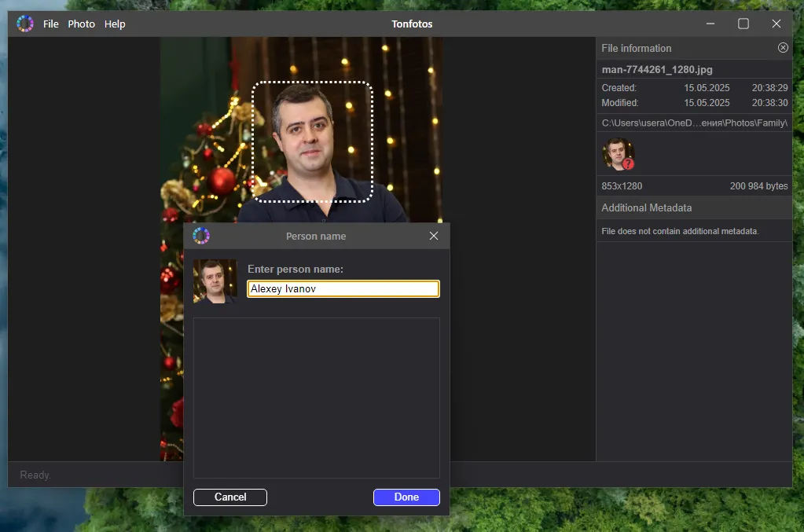The image size is (804, 532).
Task: Click the Tonfotos icon in the Person name dialog
Action: [x=201, y=236]
